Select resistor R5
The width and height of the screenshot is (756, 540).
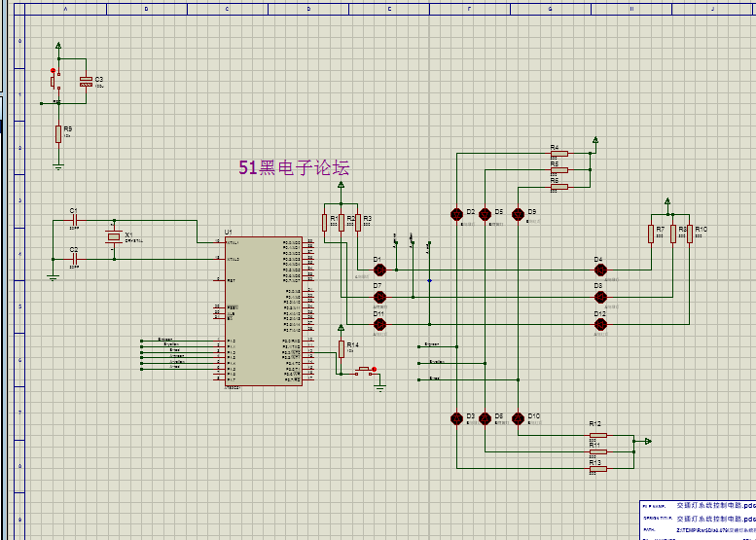point(559,169)
